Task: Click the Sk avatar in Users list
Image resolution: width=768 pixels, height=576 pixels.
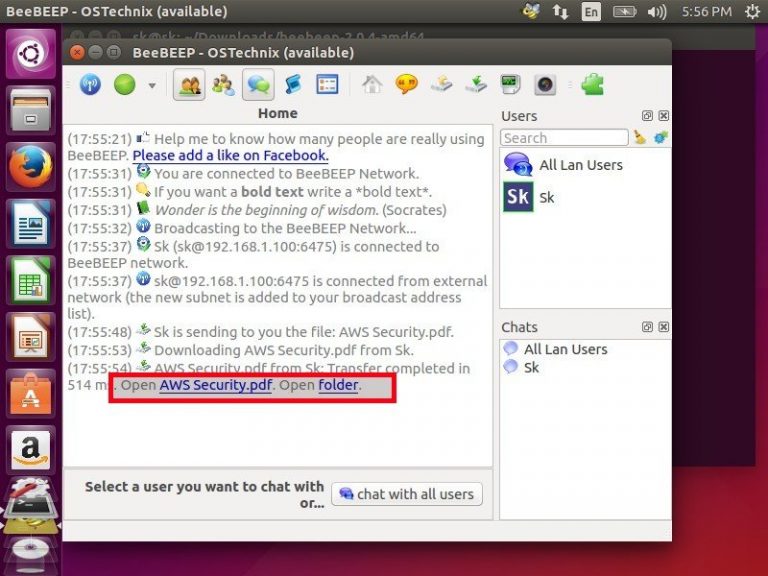Action: (518, 197)
